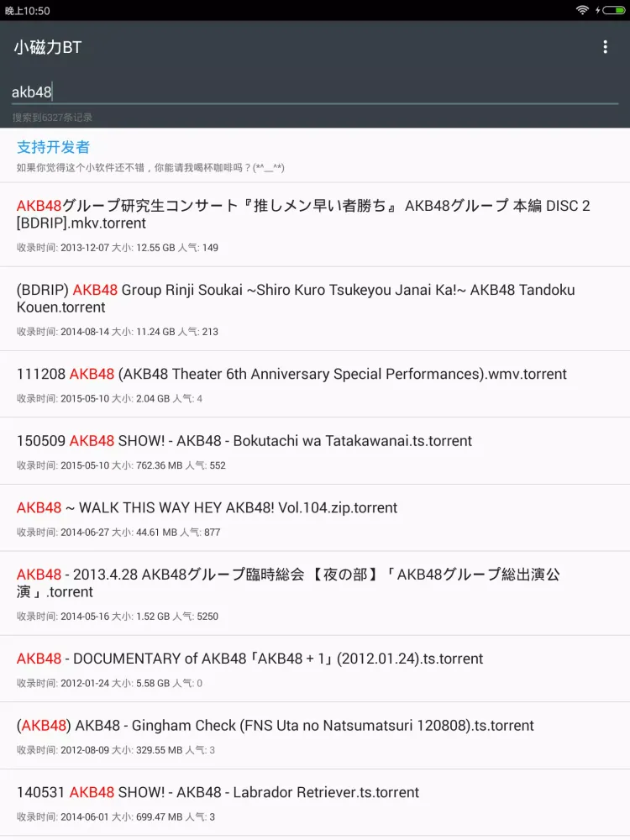Select the 1.52 GB 人气 5250 info line
The width and height of the screenshot is (630, 840).
118,617
